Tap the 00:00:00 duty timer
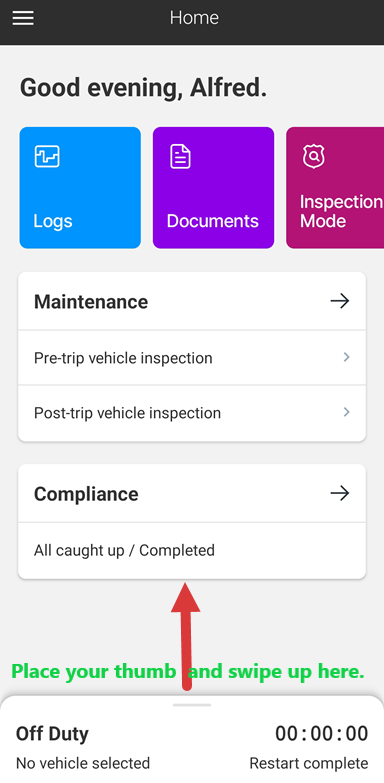 (322, 734)
